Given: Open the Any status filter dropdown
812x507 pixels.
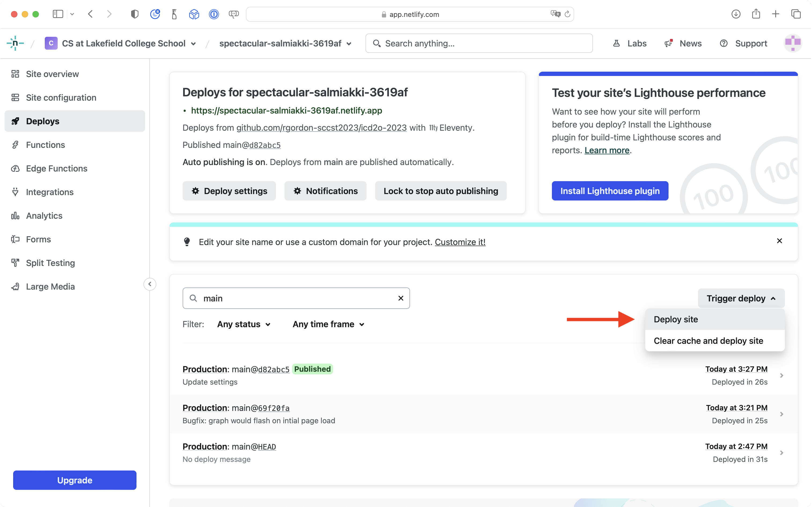Looking at the screenshot, I should pyautogui.click(x=244, y=324).
